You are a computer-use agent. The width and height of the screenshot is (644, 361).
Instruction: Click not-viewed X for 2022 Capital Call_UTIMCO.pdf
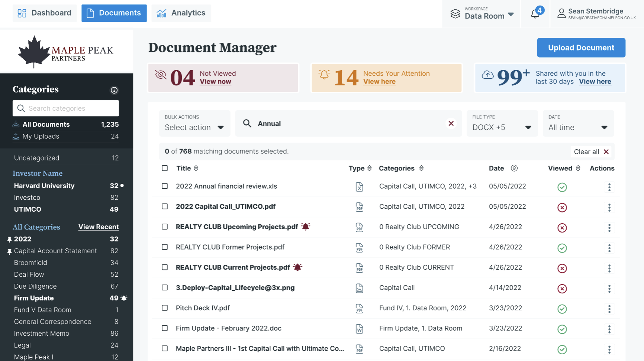click(562, 208)
